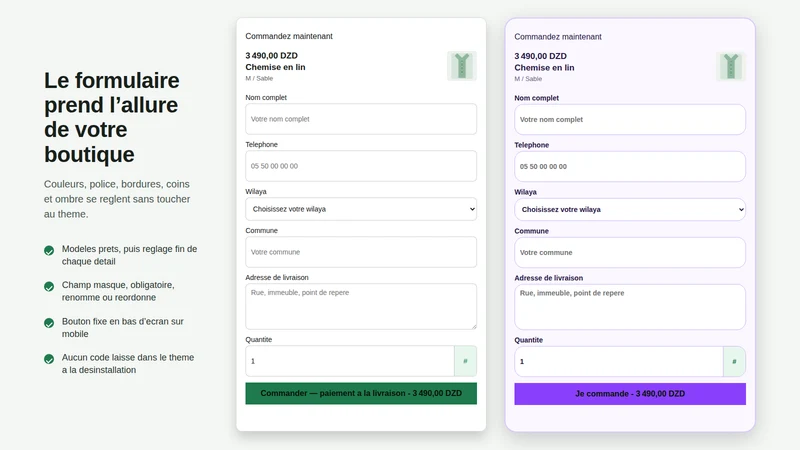The image size is (800, 450).
Task: Click Chemise en lin name in purple form
Action: 544,68
